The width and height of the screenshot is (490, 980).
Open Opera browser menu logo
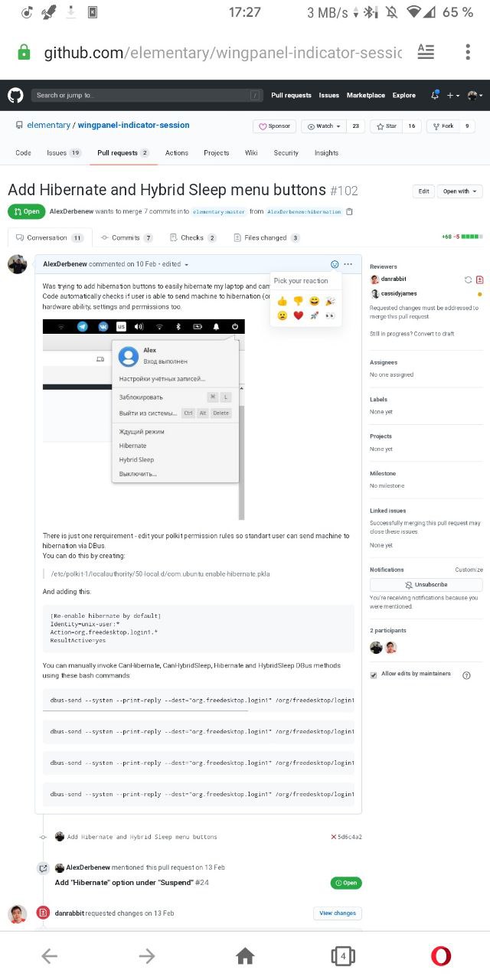440,955
